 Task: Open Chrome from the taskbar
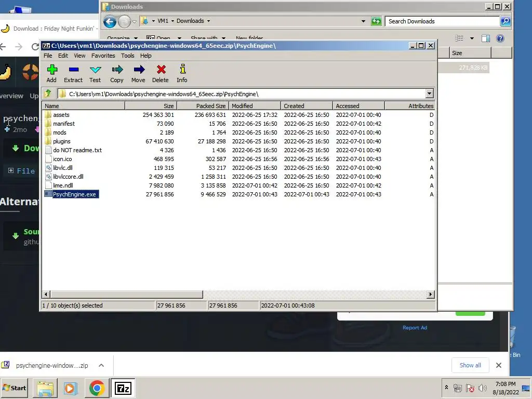pyautogui.click(x=97, y=388)
